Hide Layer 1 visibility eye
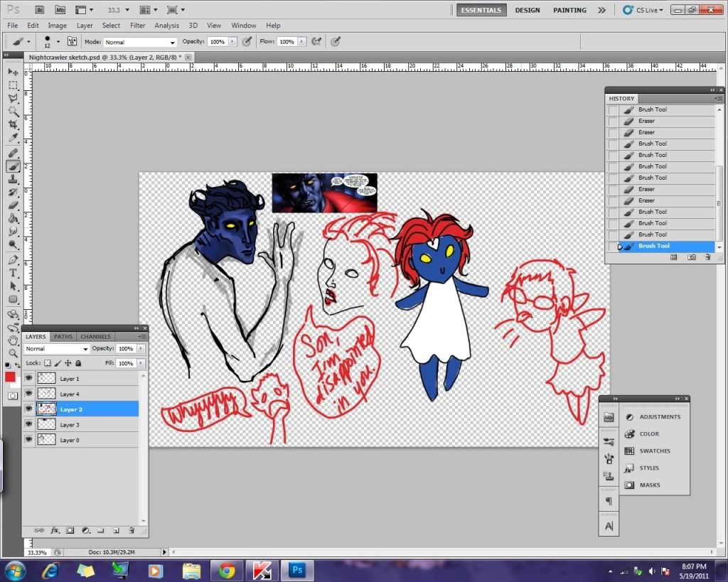 (28, 378)
